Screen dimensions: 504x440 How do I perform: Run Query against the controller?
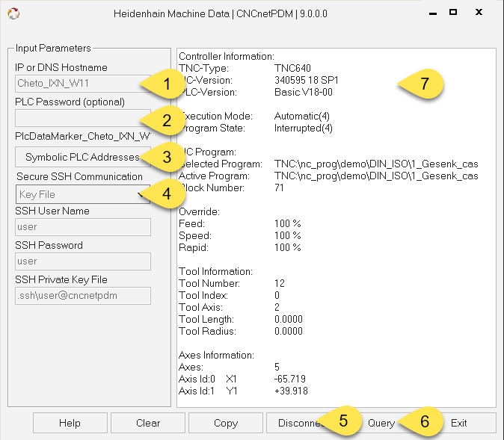pos(381,423)
